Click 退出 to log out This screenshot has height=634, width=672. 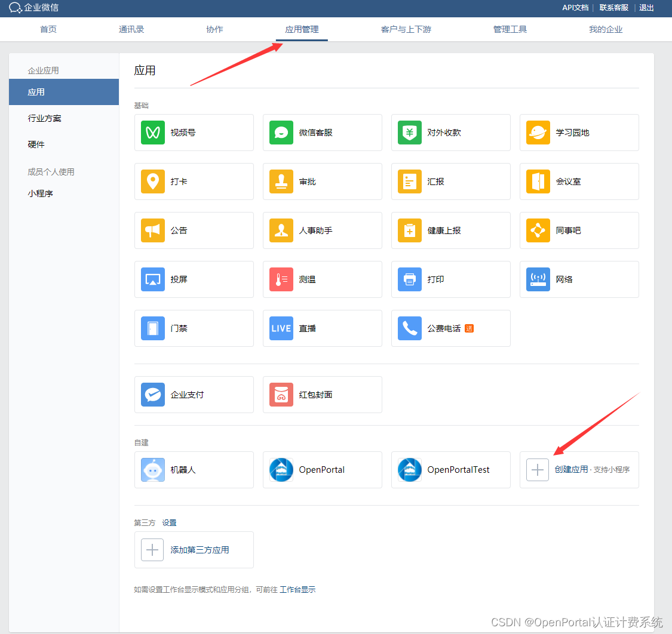coord(646,8)
